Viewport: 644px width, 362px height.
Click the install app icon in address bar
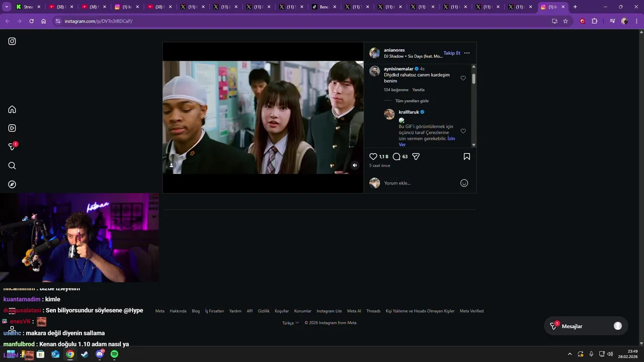[x=554, y=21]
